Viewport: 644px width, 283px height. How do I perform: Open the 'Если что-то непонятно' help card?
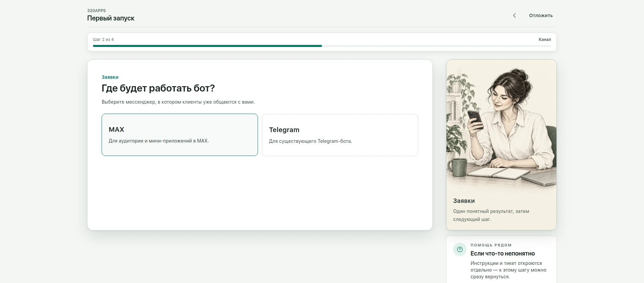coord(501,260)
